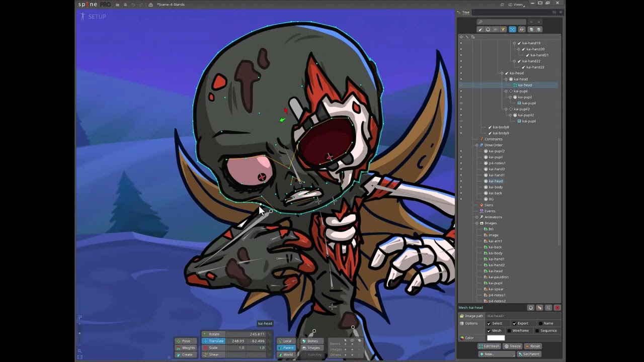Collapse the Draw Order node
The width and height of the screenshot is (644, 362).
pyautogui.click(x=476, y=145)
